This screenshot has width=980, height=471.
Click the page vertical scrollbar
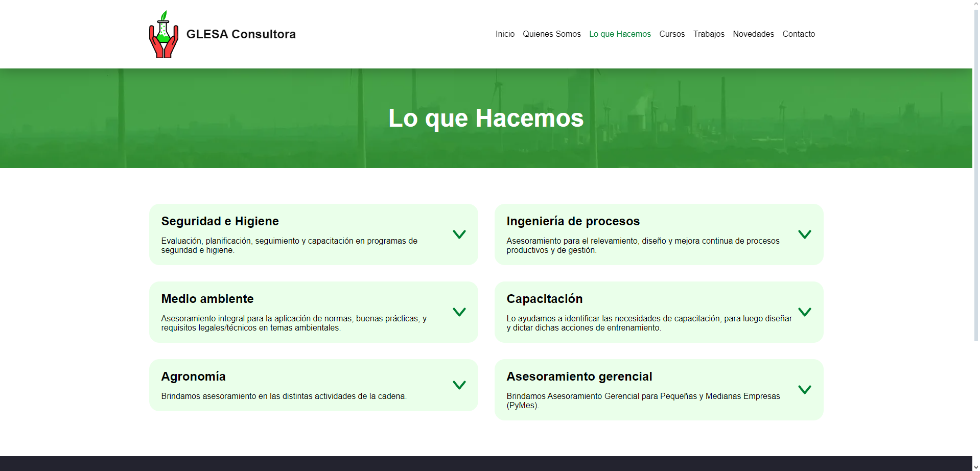975,174
